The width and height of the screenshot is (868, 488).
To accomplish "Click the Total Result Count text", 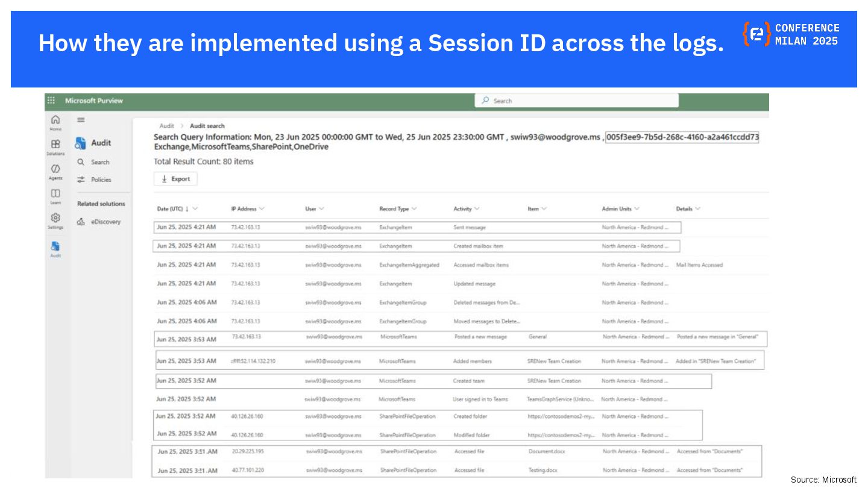I will (204, 161).
